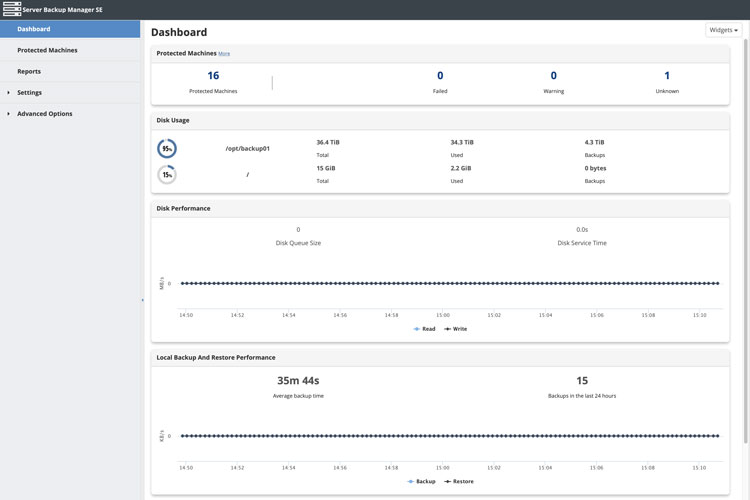Click the 15 GiB total value

pos(326,168)
